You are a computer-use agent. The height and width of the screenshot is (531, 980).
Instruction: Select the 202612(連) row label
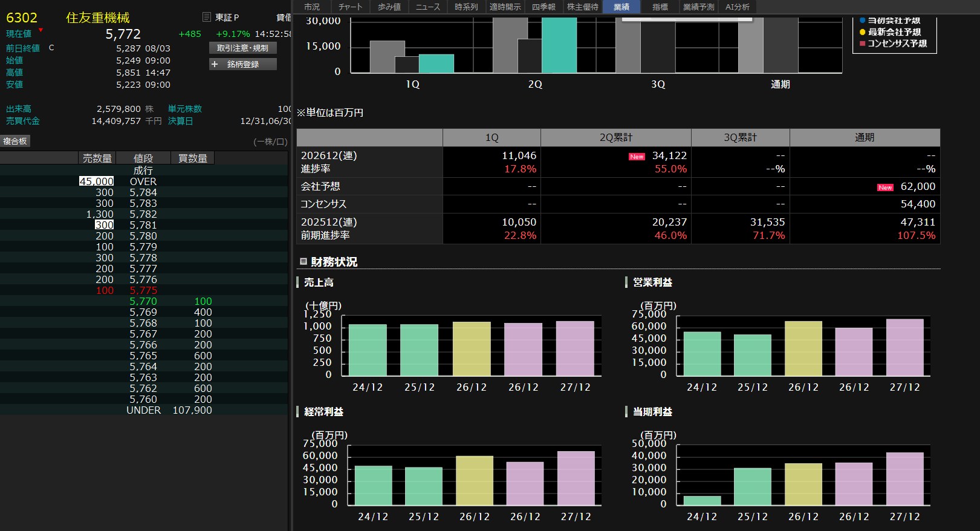click(329, 155)
